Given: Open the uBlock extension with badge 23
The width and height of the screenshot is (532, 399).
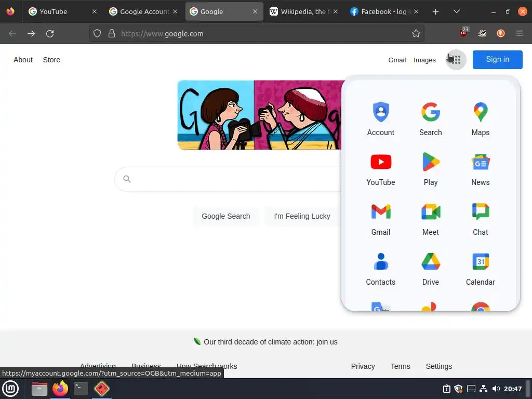Looking at the screenshot, I should coord(463,33).
